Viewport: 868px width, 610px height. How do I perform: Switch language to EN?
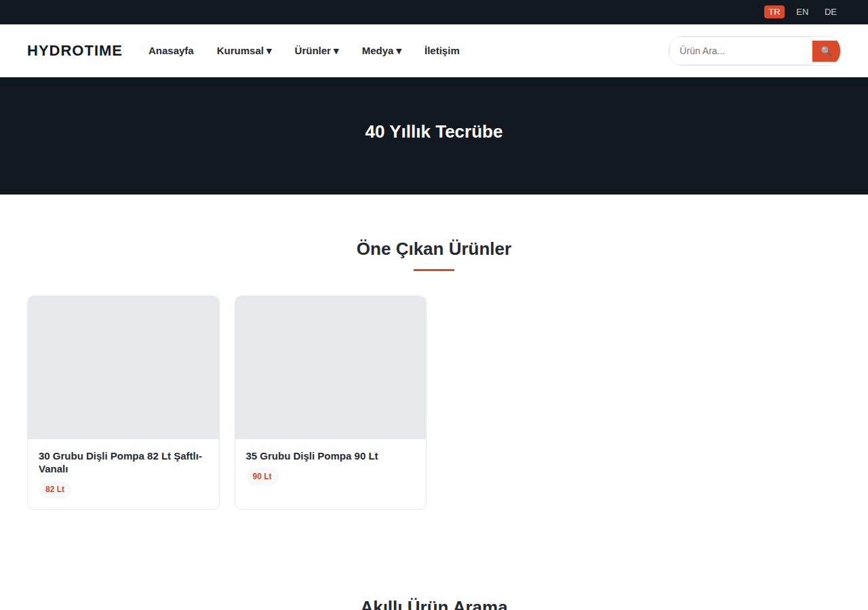[802, 12]
